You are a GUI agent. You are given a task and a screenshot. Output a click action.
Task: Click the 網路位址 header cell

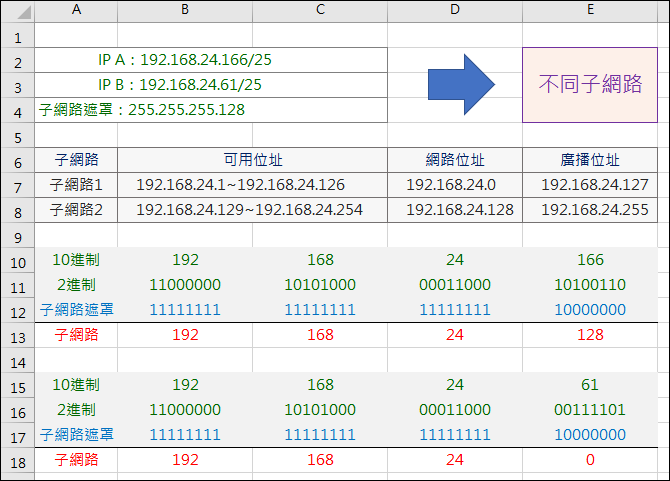455,160
